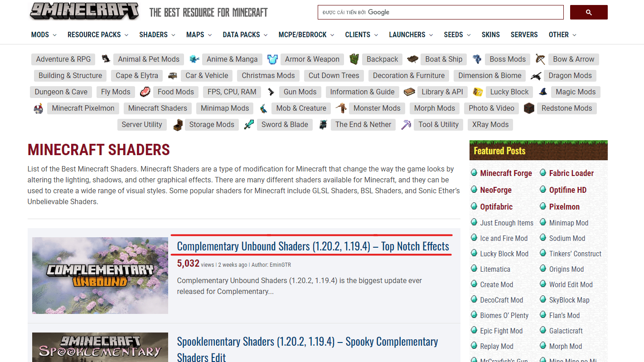
Task: Select the Christmas Mods category tag
Action: pos(268,75)
